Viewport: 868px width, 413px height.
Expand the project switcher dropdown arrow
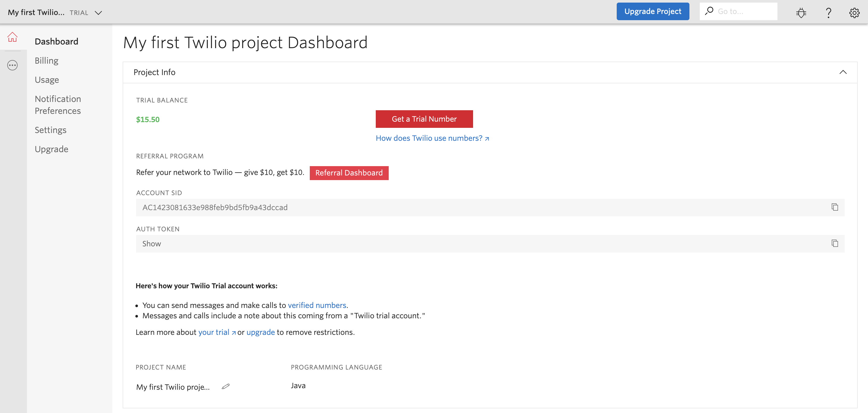[98, 13]
